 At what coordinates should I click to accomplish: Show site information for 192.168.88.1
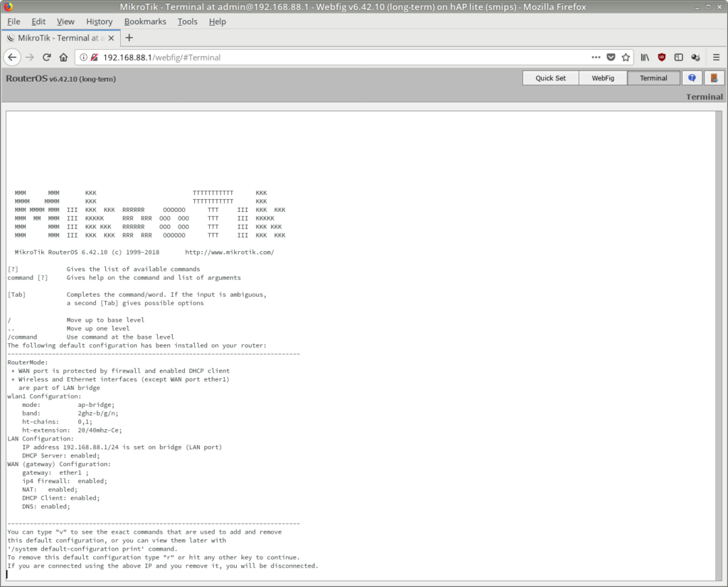point(84,57)
